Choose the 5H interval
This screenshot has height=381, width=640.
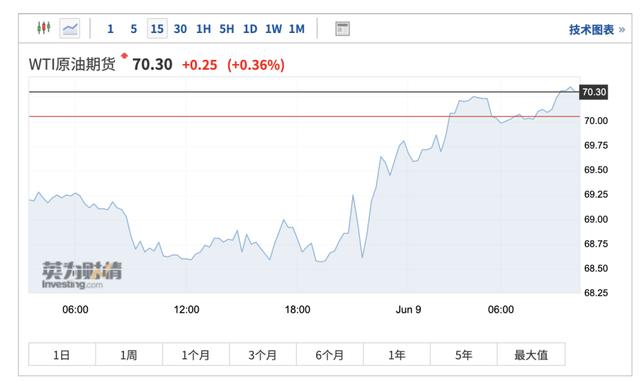227,29
